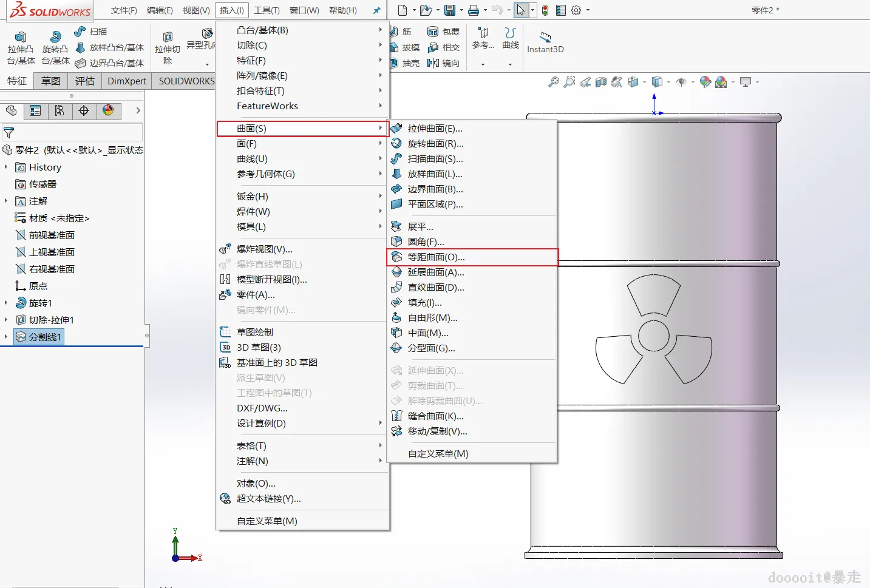Screen dimensions: 870x588
Task: Switch to the DimXpert tab
Action: click(127, 81)
